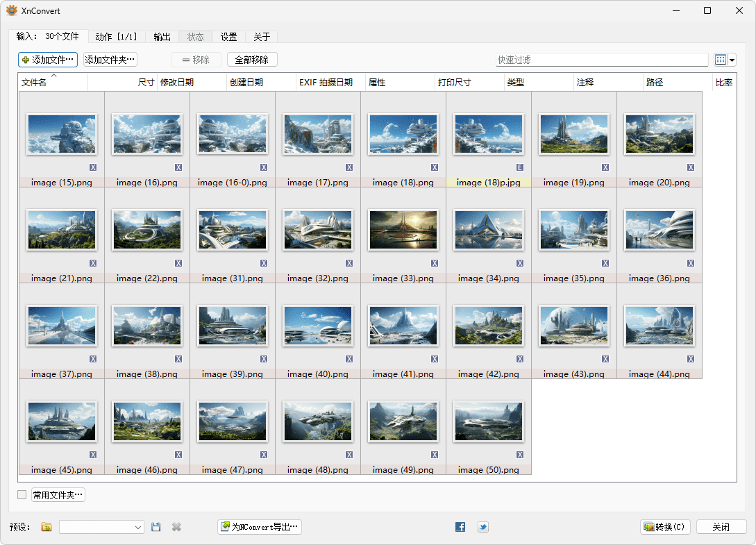756x545 pixels.
Task: Click the Twitter share icon
Action: [482, 527]
